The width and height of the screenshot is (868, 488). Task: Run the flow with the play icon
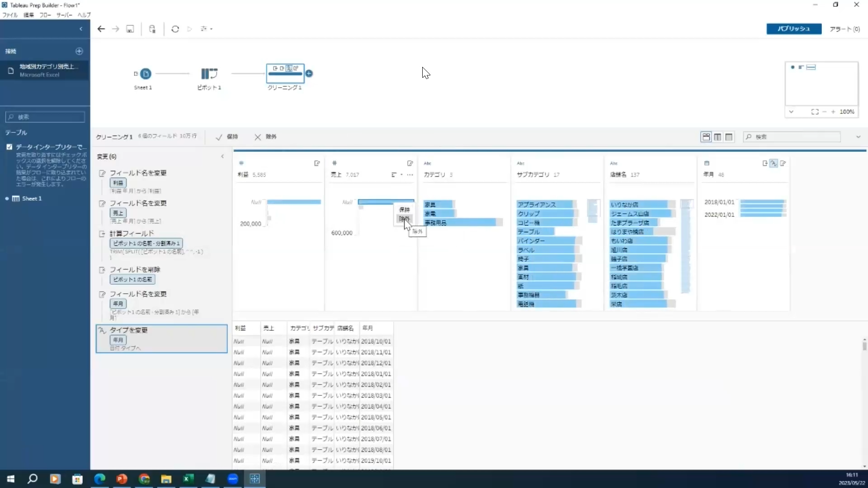pos(190,29)
